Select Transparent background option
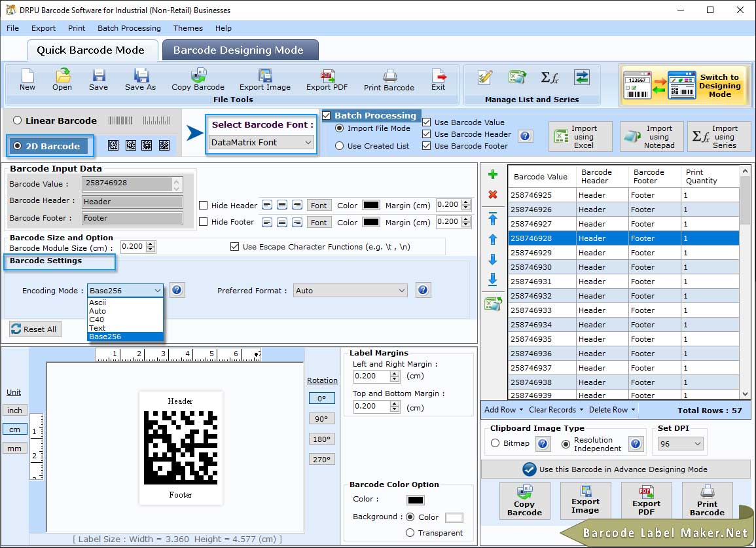756x548 pixels. coord(410,532)
